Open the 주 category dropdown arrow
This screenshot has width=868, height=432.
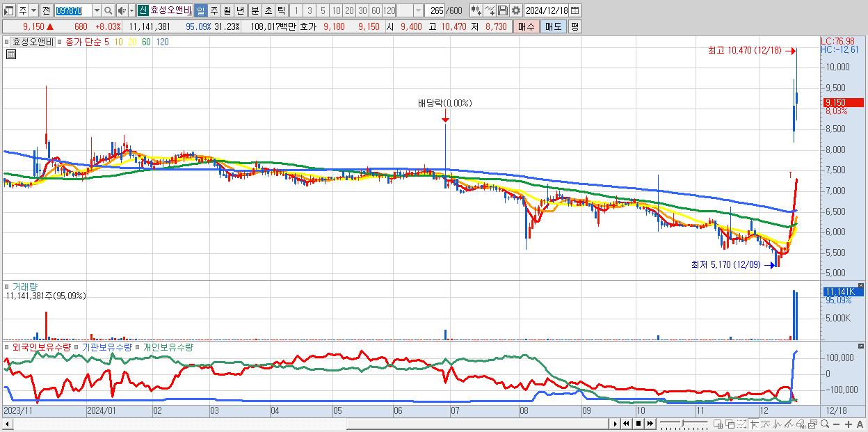tap(33, 10)
